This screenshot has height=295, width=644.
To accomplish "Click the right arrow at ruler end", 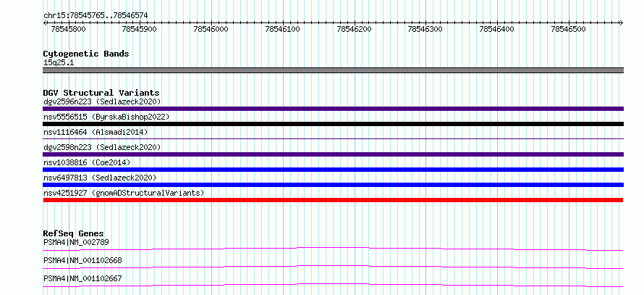I will (622, 22).
